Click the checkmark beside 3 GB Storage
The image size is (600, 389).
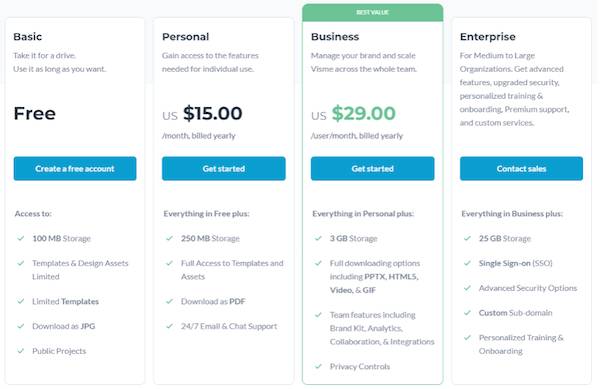tap(318, 238)
